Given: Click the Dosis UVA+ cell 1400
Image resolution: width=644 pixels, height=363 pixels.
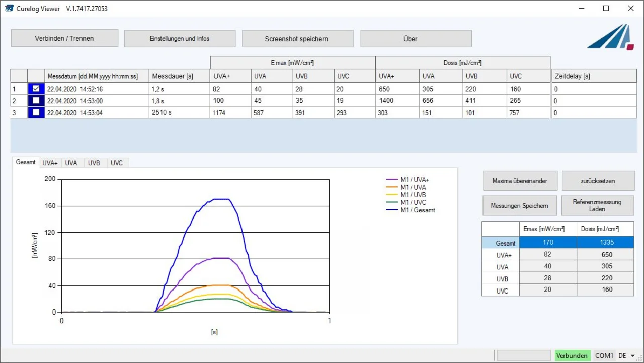Looking at the screenshot, I should click(397, 101).
